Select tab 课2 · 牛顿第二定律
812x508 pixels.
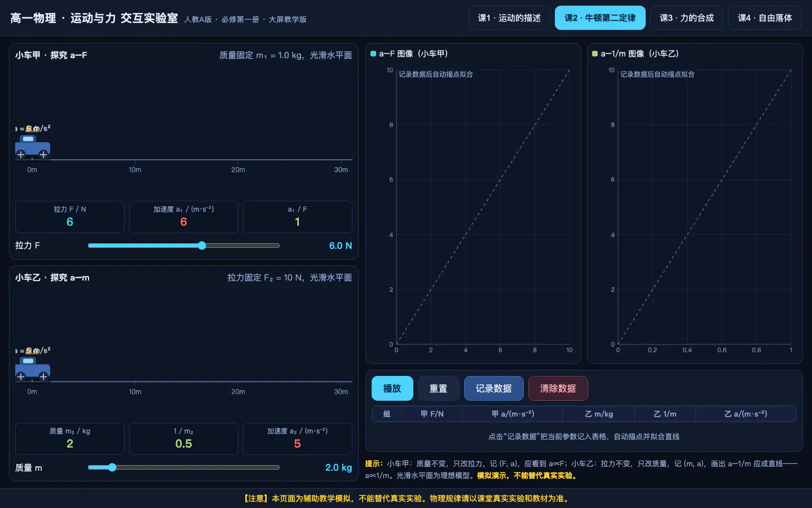[600, 18]
